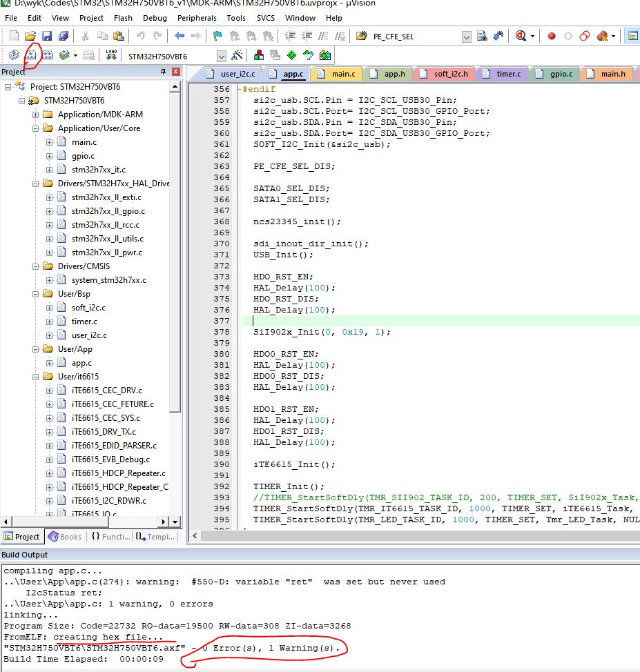
Task: Collapse Application/User/Core folder
Action: click(x=36, y=128)
